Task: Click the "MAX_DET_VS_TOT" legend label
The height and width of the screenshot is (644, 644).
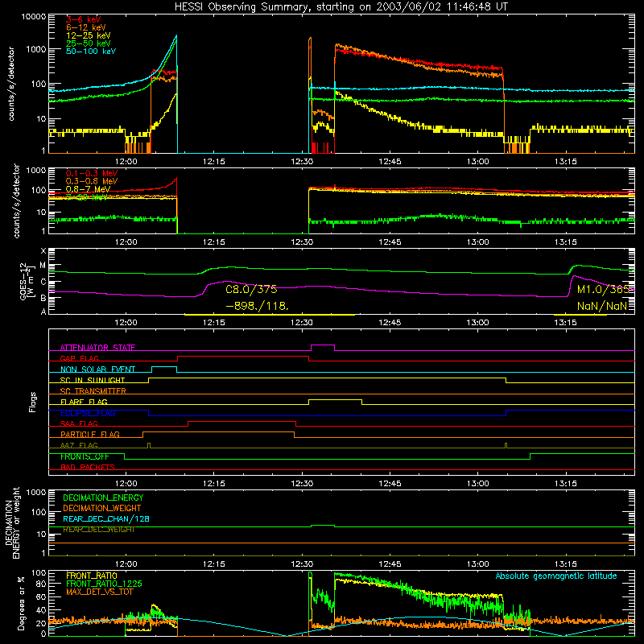Action: pos(99,592)
